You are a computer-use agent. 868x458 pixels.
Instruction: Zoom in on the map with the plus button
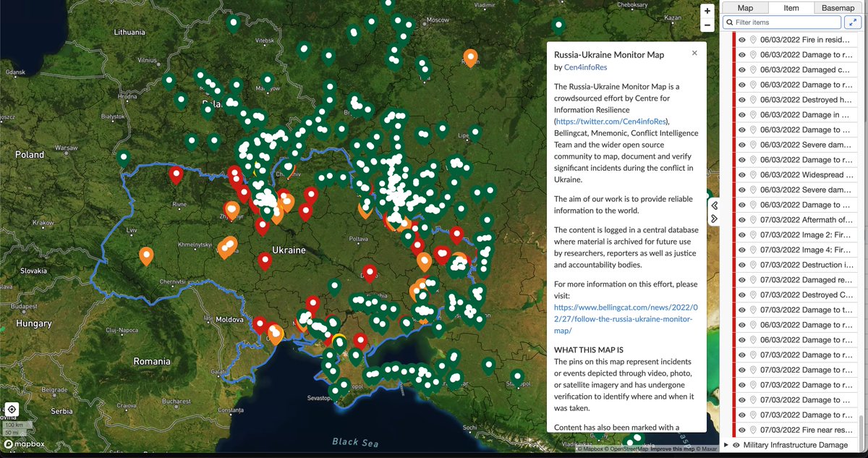point(707,11)
